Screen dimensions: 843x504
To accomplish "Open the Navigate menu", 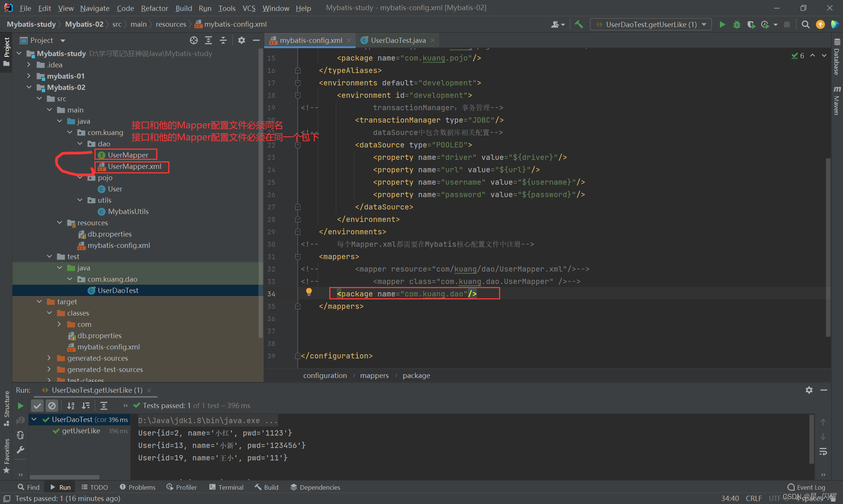I will (94, 8).
